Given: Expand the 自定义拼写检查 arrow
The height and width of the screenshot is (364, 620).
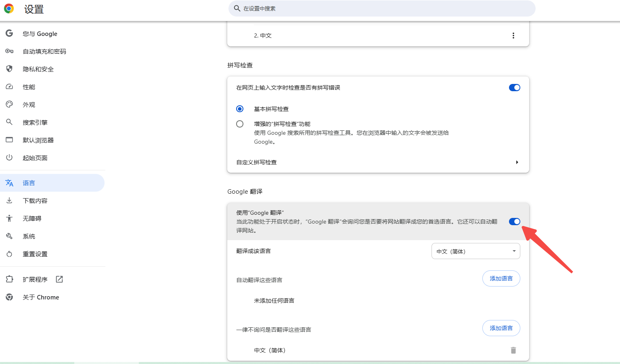Looking at the screenshot, I should [x=517, y=162].
